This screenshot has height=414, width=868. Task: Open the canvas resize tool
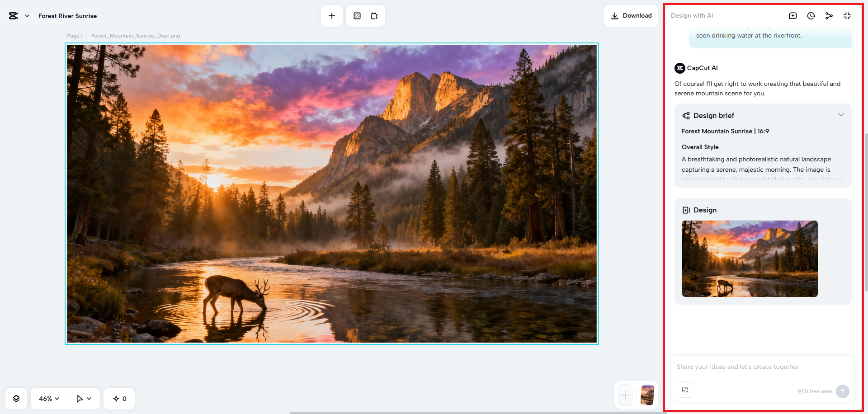pos(374,15)
